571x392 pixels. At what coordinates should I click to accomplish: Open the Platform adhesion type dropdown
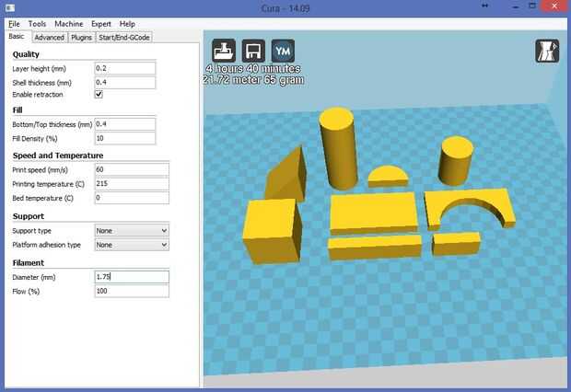click(132, 245)
